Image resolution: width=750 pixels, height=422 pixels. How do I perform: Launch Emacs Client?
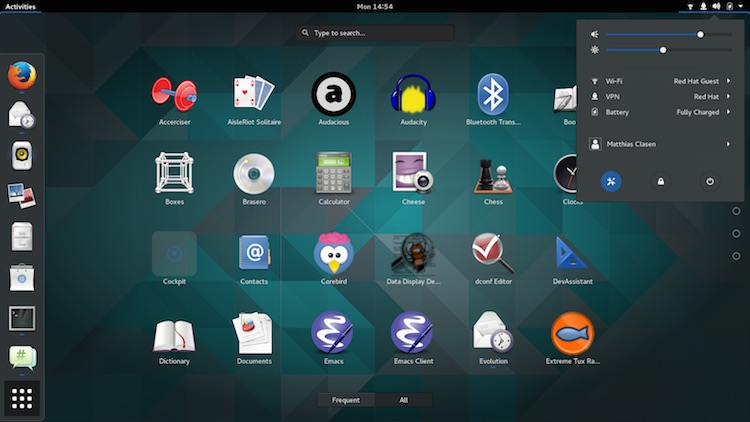click(413, 339)
